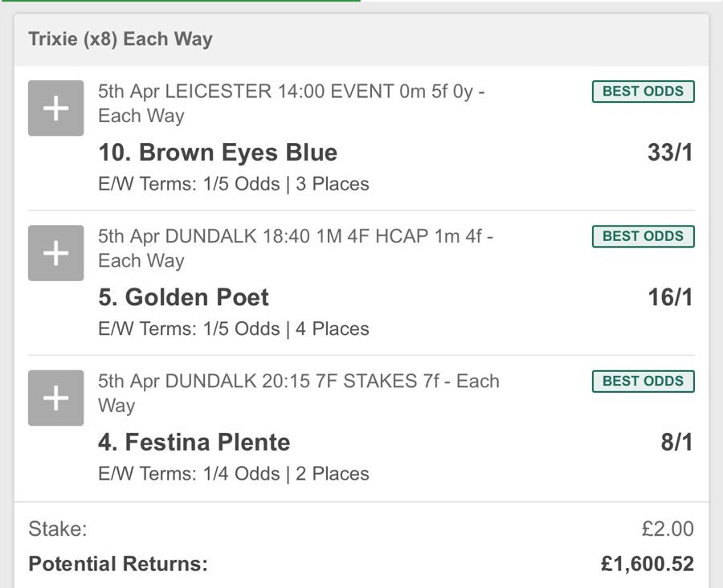Click Best Odds badge for Leicester race

[x=643, y=92]
